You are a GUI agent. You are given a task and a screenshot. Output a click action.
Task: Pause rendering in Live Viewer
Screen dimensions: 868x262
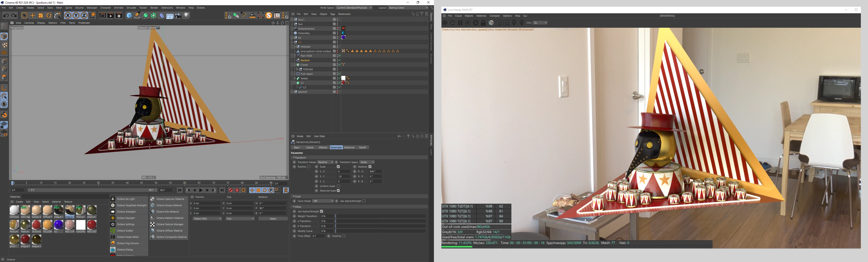(x=460, y=23)
